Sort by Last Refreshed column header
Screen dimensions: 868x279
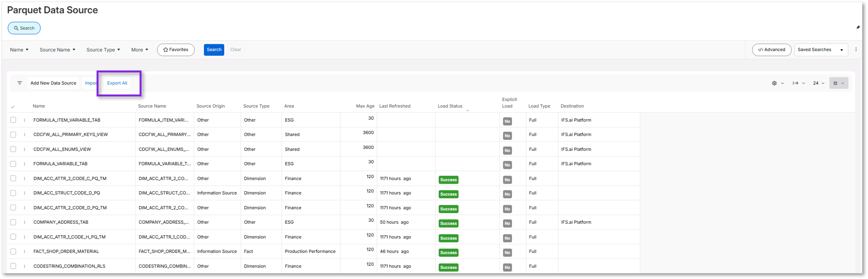395,106
